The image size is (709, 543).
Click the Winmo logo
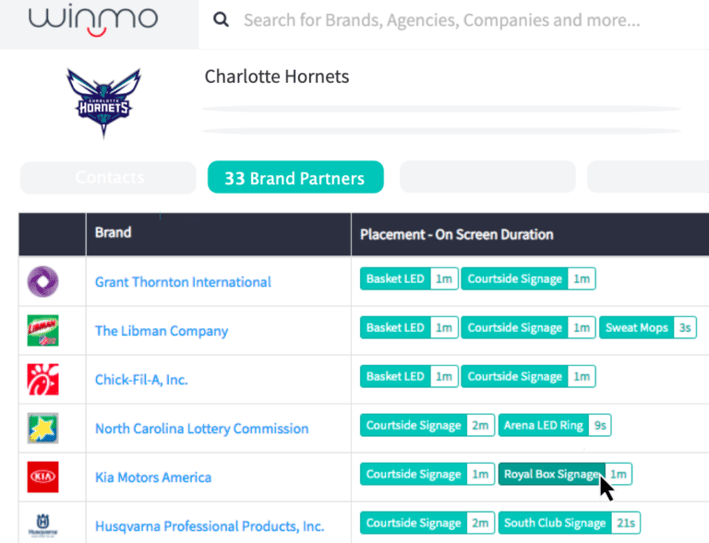pos(93,21)
